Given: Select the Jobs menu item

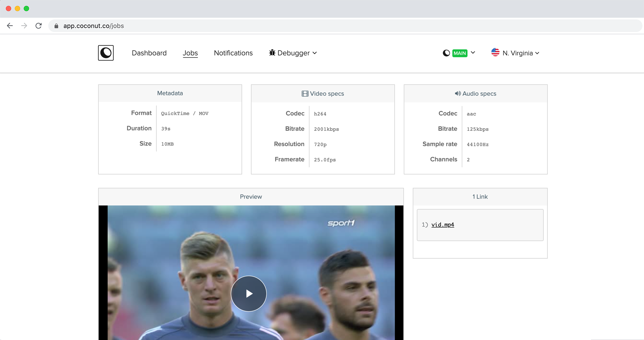Looking at the screenshot, I should click(x=190, y=53).
